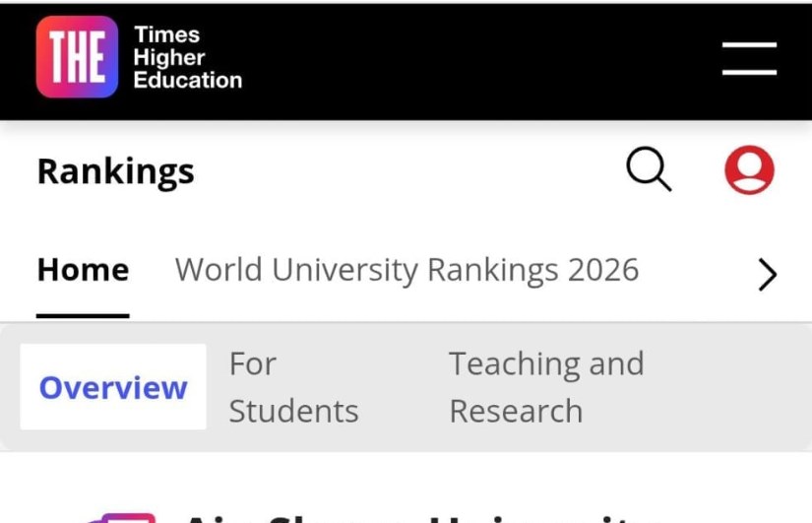Image resolution: width=812 pixels, height=523 pixels.
Task: Click the Rankings section heading
Action: click(x=115, y=171)
